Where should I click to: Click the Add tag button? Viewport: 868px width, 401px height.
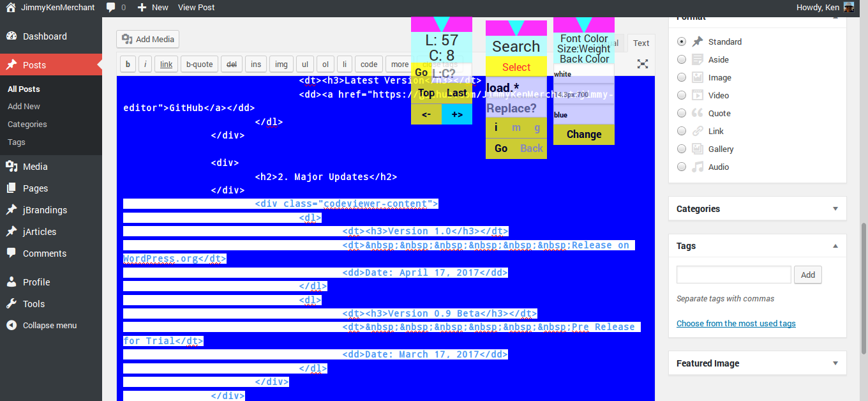(x=808, y=275)
